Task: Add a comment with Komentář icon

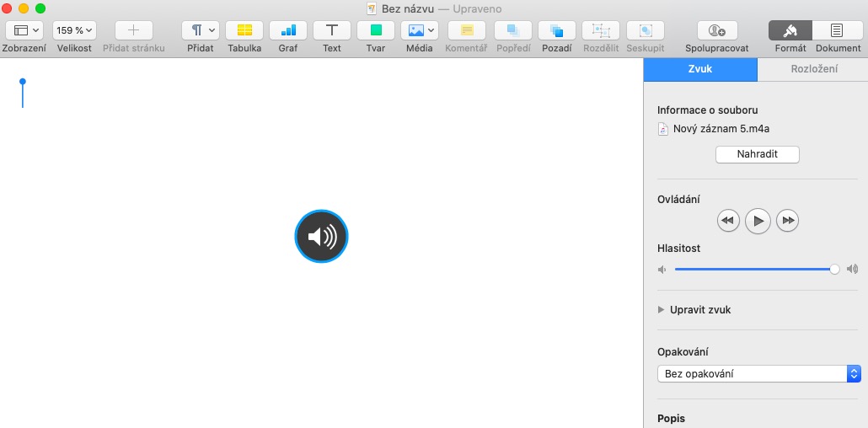Action: point(467,30)
